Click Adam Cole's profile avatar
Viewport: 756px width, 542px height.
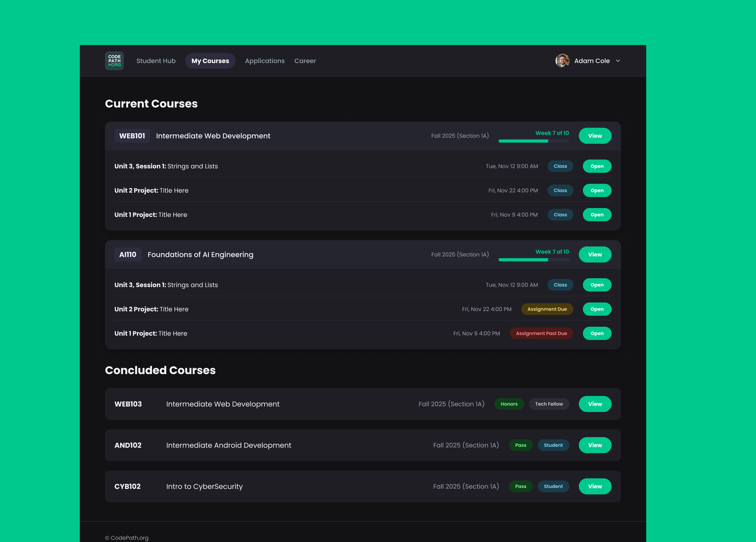click(x=562, y=61)
